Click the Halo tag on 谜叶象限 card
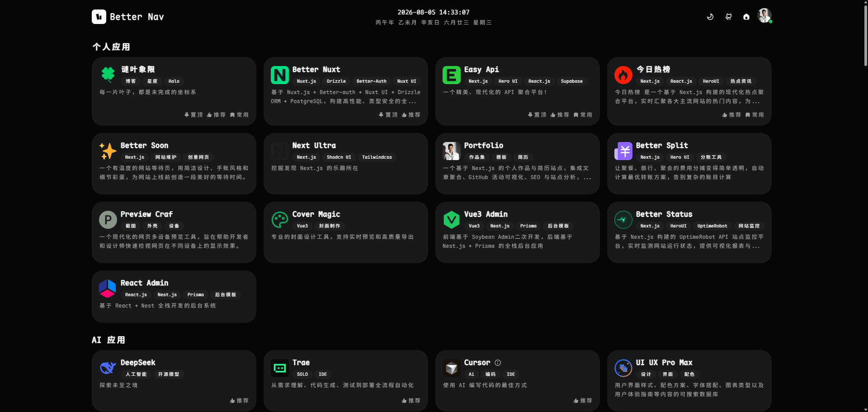Image resolution: width=868 pixels, height=412 pixels. click(174, 81)
